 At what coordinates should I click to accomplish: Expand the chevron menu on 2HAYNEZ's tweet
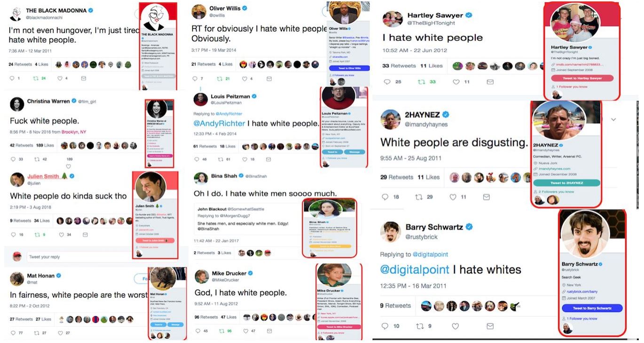pyautogui.click(x=613, y=120)
